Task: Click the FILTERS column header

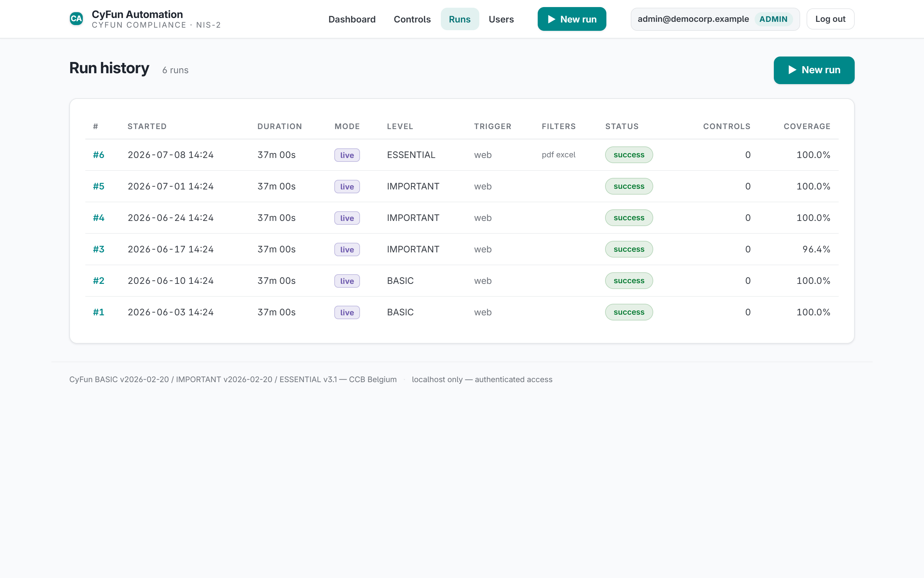Action: point(559,127)
